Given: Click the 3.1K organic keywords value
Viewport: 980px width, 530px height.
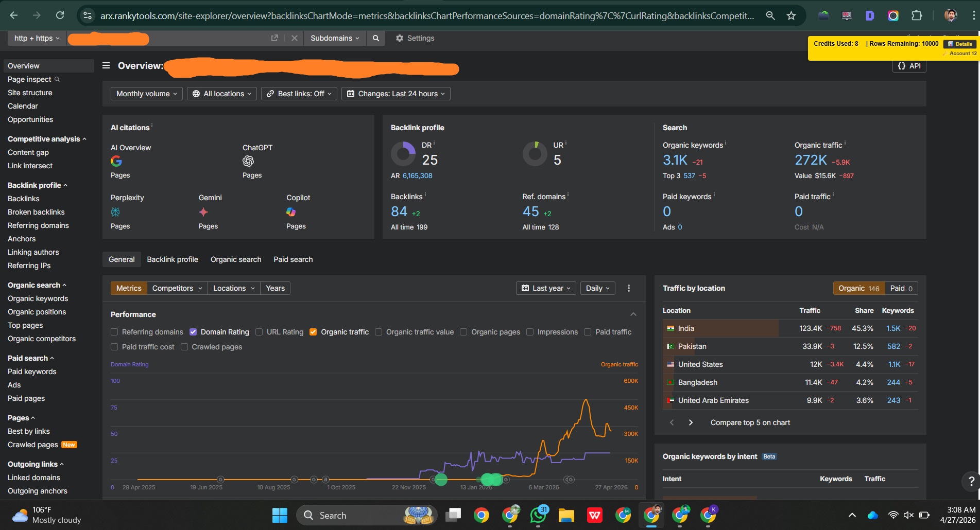Looking at the screenshot, I should click(675, 160).
